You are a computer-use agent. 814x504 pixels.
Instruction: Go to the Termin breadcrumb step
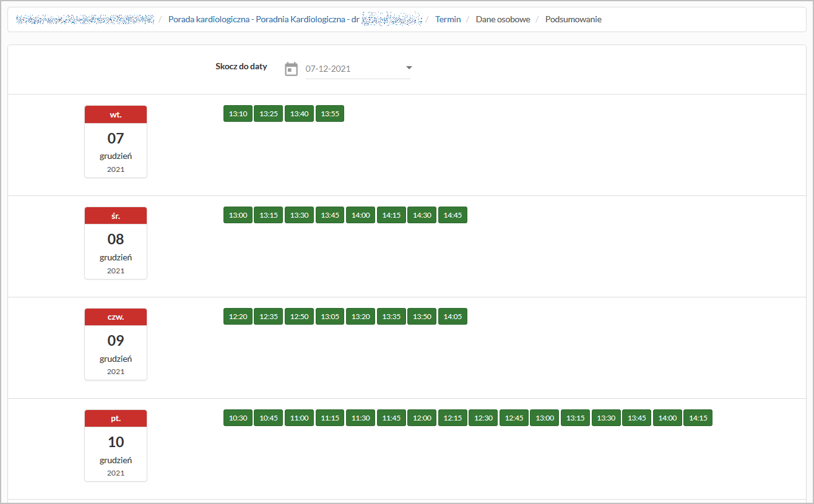click(x=448, y=19)
